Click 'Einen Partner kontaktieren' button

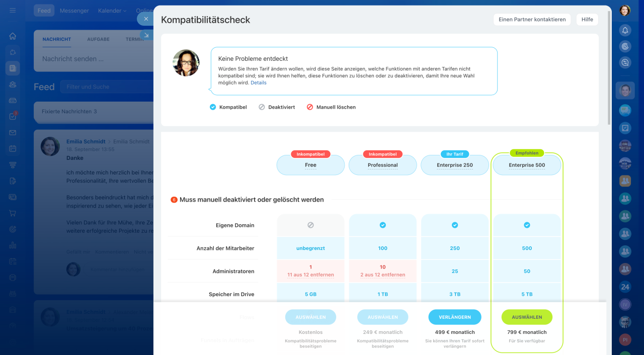[532, 20]
